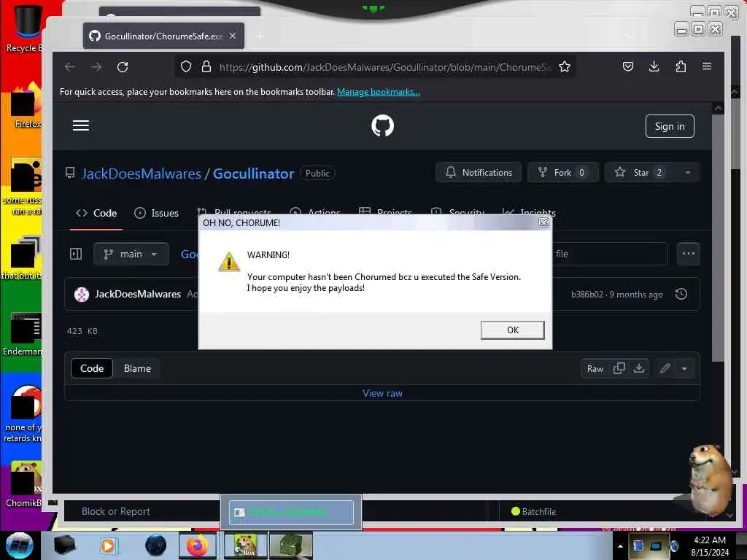
Task: Close the Gocullinator/ChorumeSafe.exe tab
Action: click(x=233, y=36)
